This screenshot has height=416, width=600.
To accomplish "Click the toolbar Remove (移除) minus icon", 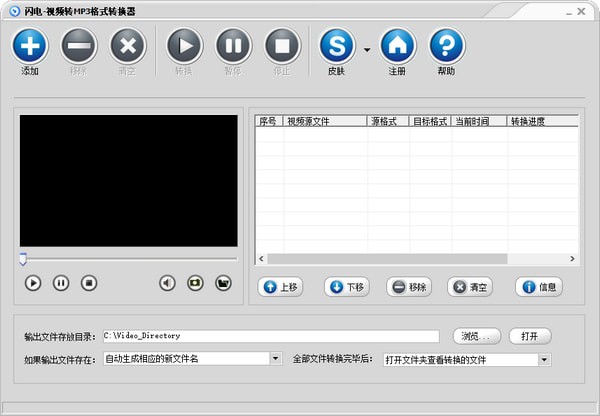I will coord(79,46).
